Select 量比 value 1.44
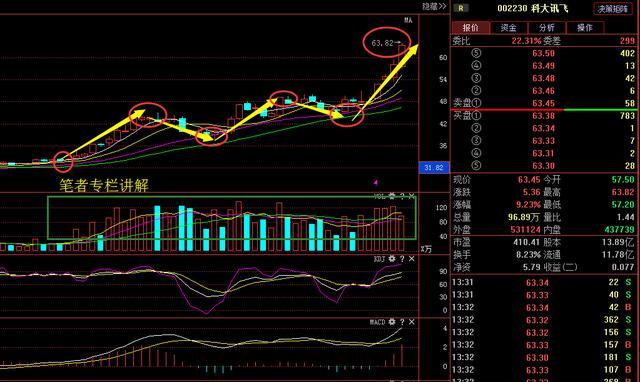The image size is (640, 382). click(626, 217)
